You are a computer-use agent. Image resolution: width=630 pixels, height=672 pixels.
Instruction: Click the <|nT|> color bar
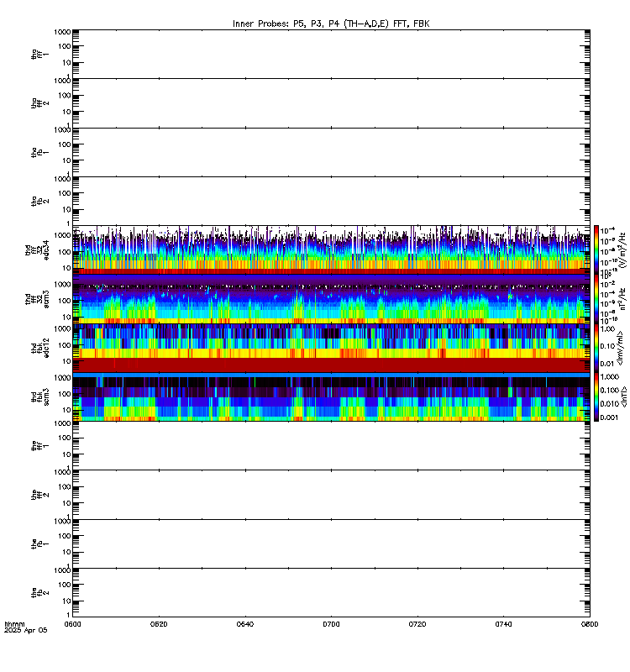596,396
